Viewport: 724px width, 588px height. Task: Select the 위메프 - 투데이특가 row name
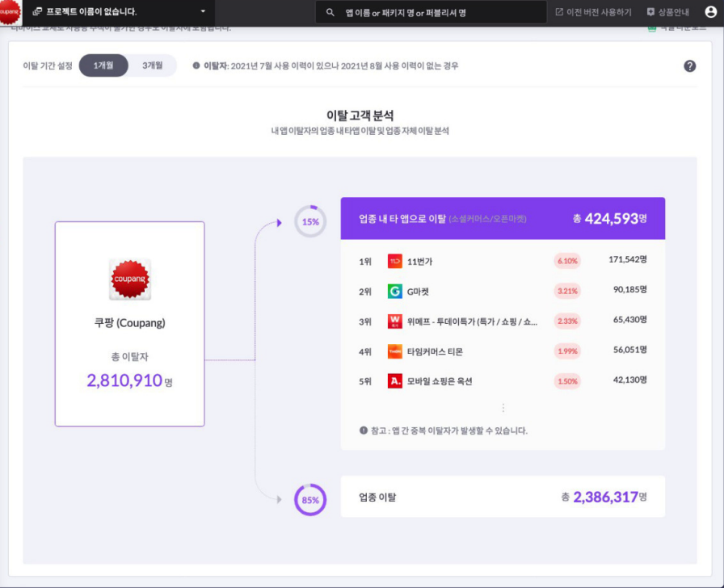coord(472,321)
